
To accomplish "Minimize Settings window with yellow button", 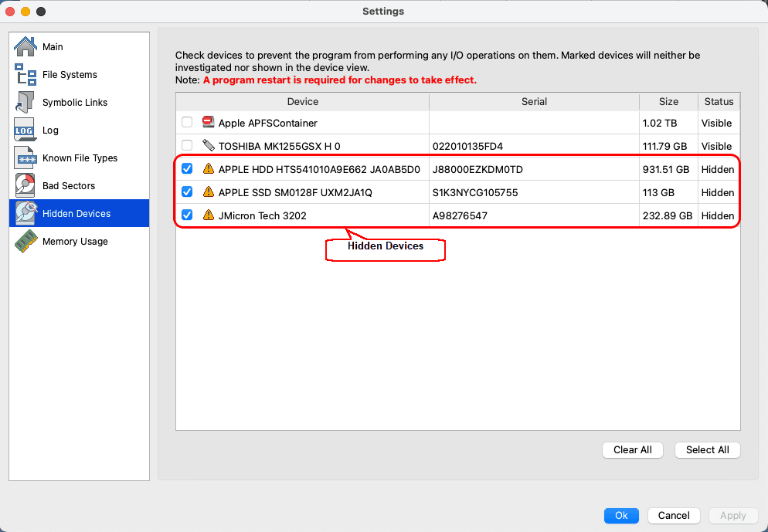I will [25, 12].
